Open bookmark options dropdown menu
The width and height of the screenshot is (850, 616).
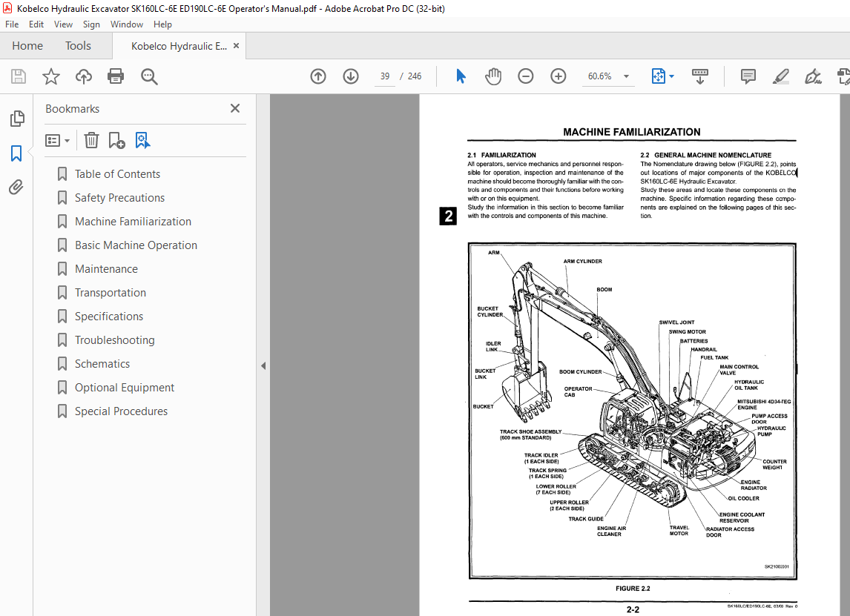coord(57,141)
